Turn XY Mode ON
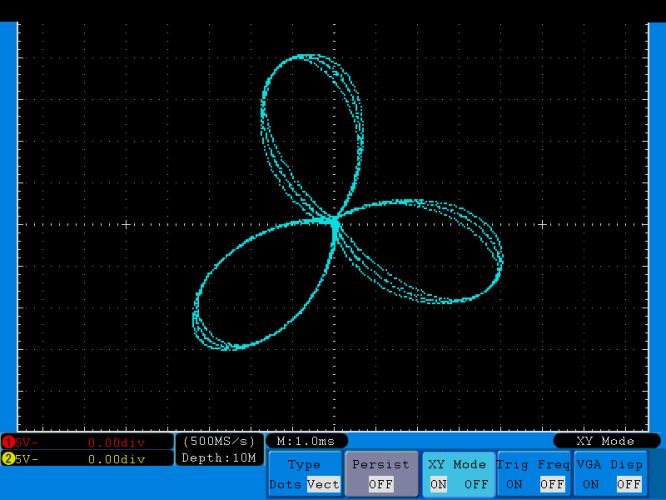The image size is (666, 500). pos(438,484)
